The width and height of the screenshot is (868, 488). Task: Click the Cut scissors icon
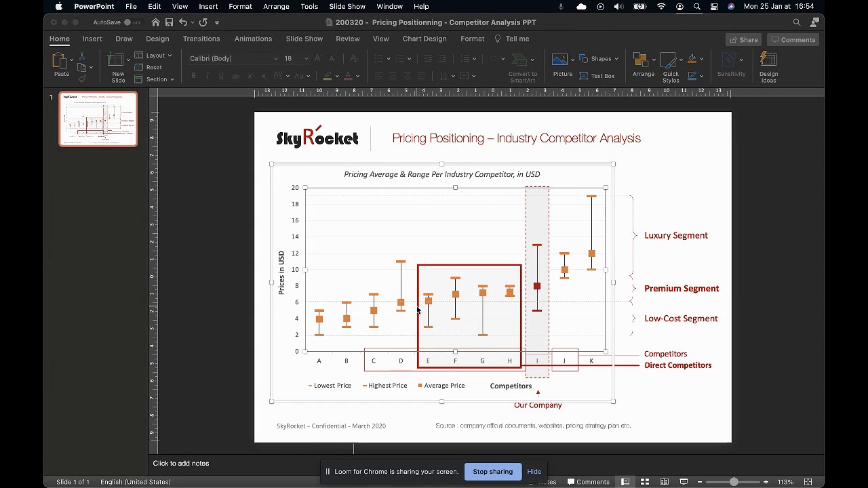(x=82, y=56)
